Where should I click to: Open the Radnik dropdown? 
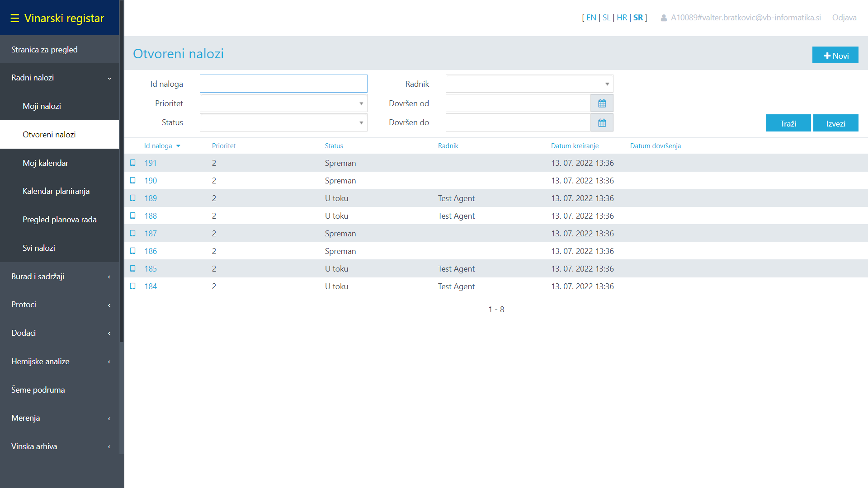pyautogui.click(x=529, y=84)
